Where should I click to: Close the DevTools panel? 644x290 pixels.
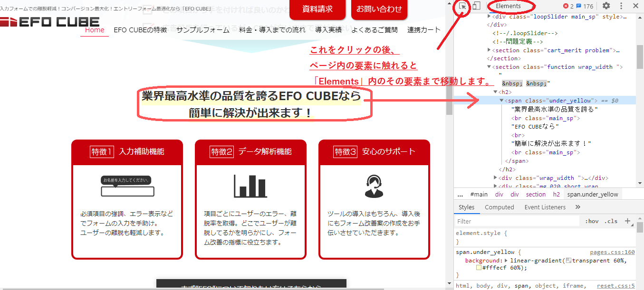click(636, 6)
